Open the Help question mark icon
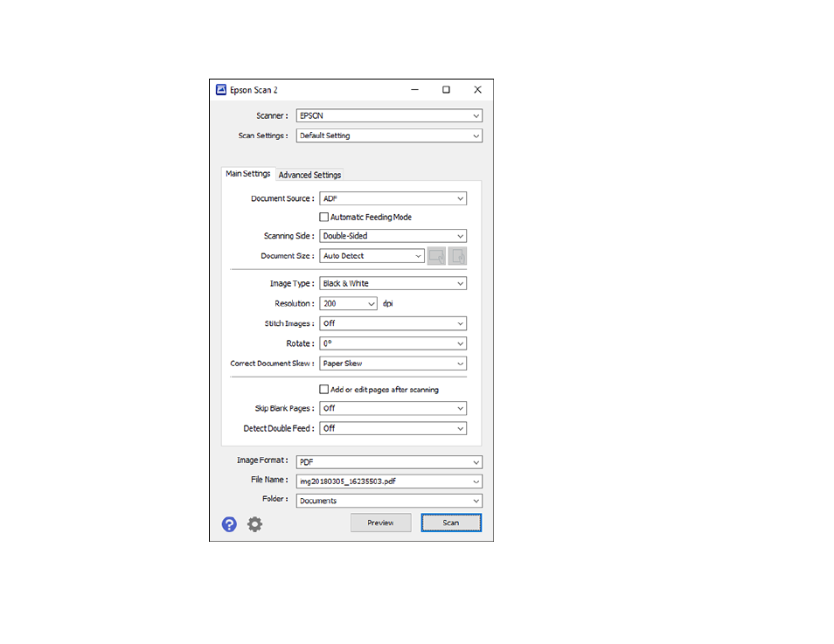834x644 pixels. pos(229,524)
